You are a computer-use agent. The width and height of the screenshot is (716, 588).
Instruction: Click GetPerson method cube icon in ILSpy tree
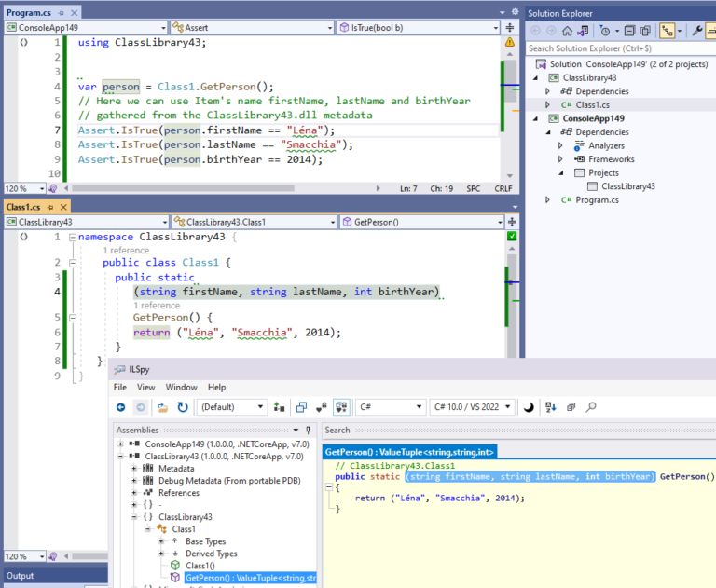pyautogui.click(x=175, y=578)
